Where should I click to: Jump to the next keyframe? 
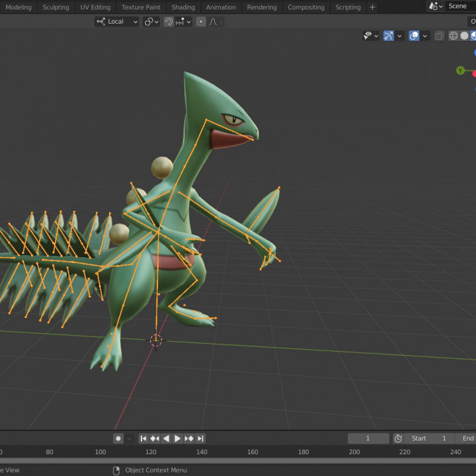point(189,438)
